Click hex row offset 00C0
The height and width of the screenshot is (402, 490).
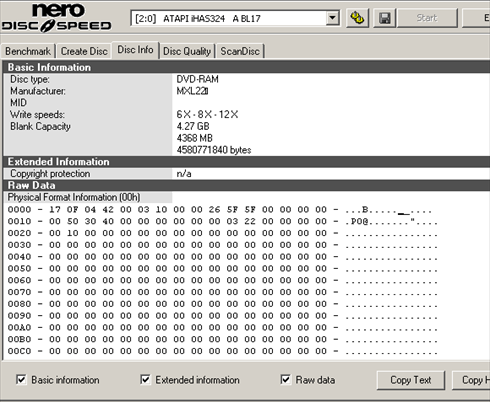(19, 351)
